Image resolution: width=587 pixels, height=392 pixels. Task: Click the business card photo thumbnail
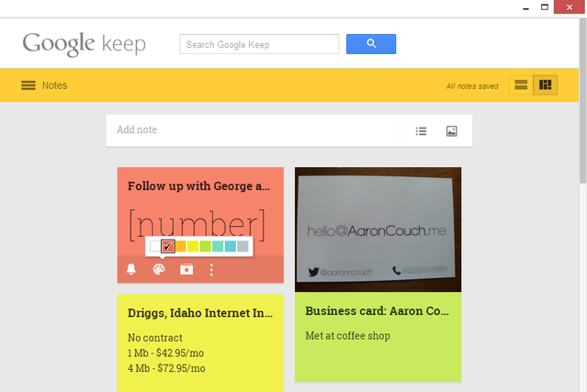tap(378, 230)
